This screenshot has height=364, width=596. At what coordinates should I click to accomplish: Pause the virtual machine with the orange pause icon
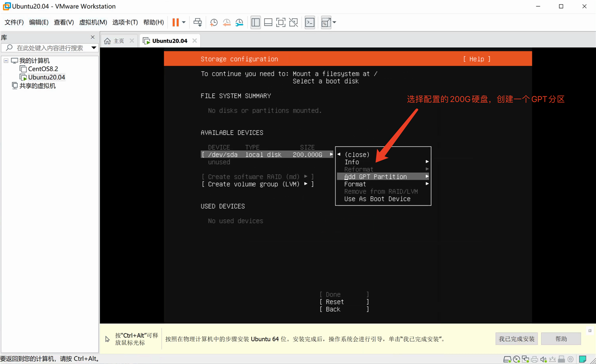(176, 22)
